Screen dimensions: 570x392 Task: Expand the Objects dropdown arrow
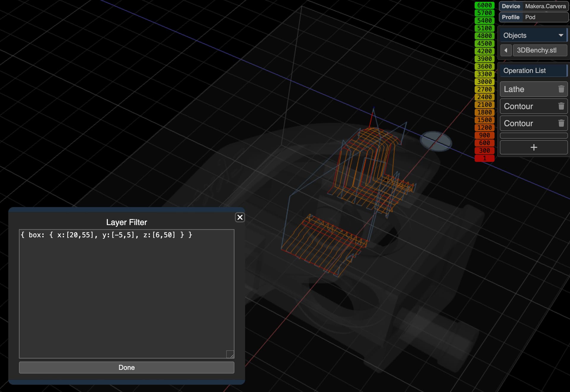coord(560,35)
